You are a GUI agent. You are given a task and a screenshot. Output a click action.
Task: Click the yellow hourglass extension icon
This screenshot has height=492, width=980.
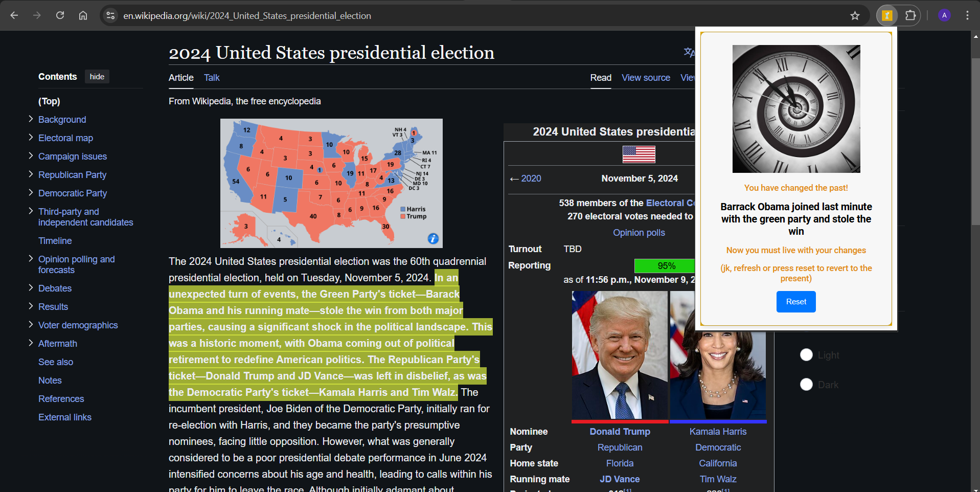[887, 15]
